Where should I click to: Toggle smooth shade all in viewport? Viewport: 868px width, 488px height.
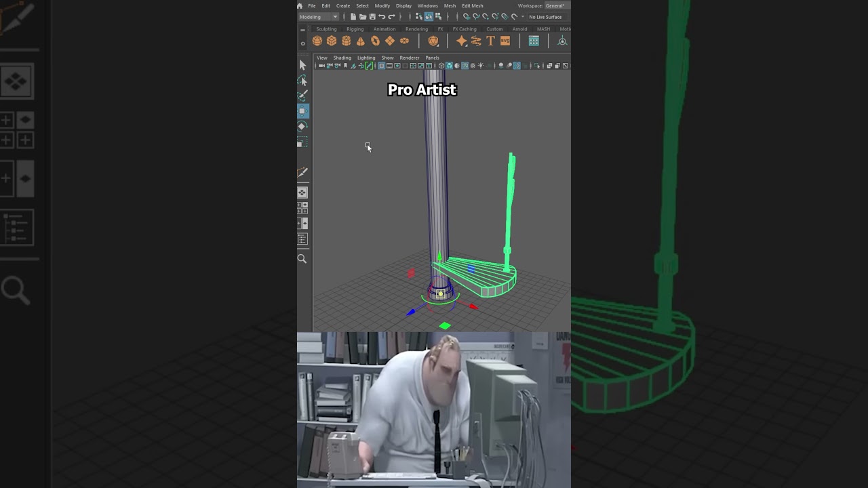click(449, 66)
